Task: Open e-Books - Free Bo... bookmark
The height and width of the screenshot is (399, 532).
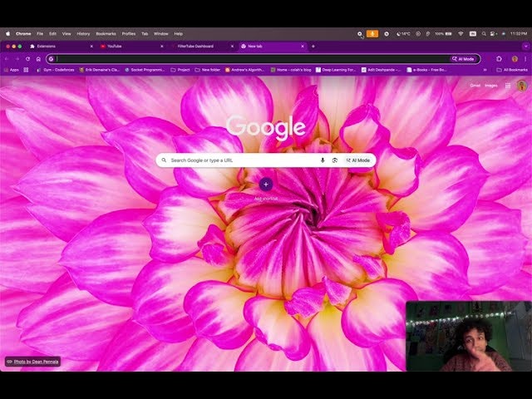Action: pyautogui.click(x=426, y=70)
